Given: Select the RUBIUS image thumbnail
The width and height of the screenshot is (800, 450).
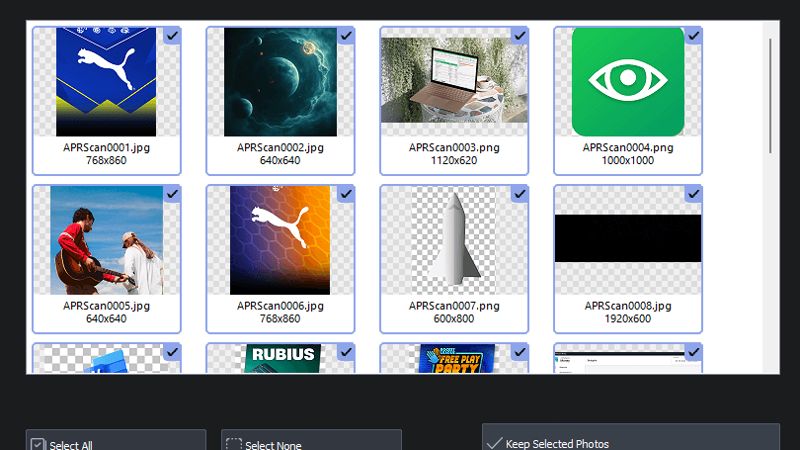Looking at the screenshot, I should [x=283, y=358].
